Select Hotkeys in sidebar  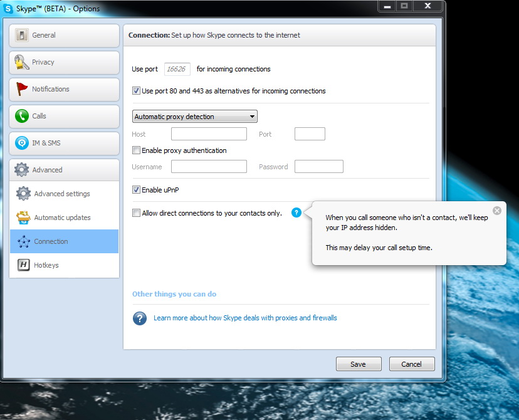(x=64, y=265)
